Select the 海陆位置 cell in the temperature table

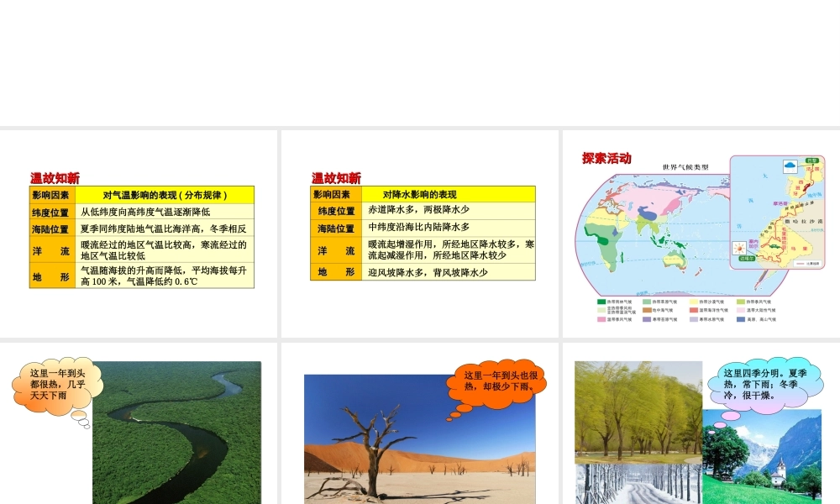pos(52,228)
